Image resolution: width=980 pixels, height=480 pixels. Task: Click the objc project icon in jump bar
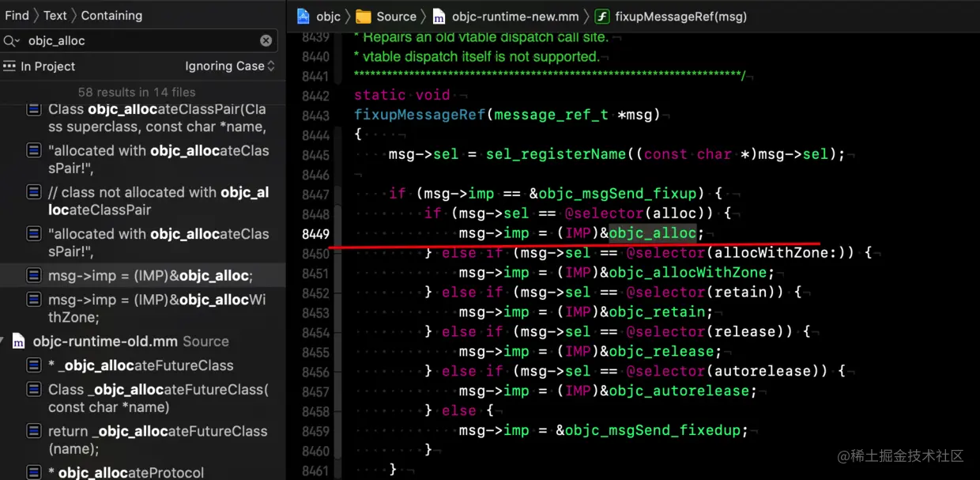pos(303,16)
